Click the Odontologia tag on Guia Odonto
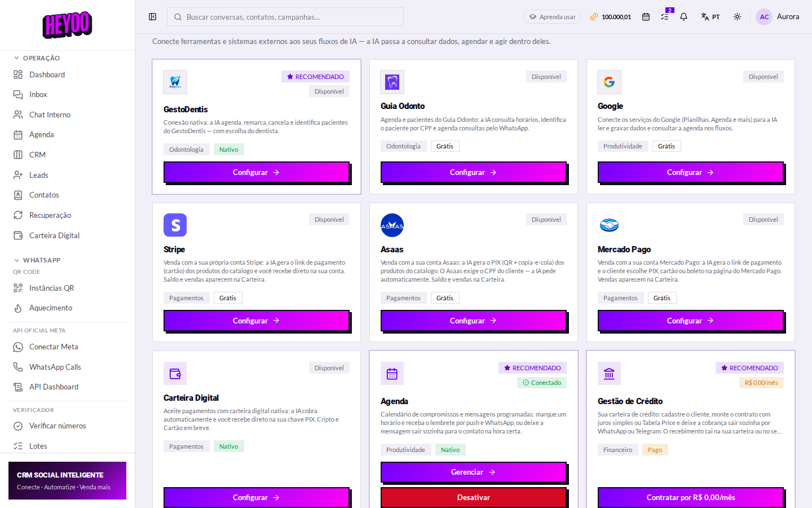Screen dimensions: 812x508 tap(403, 146)
